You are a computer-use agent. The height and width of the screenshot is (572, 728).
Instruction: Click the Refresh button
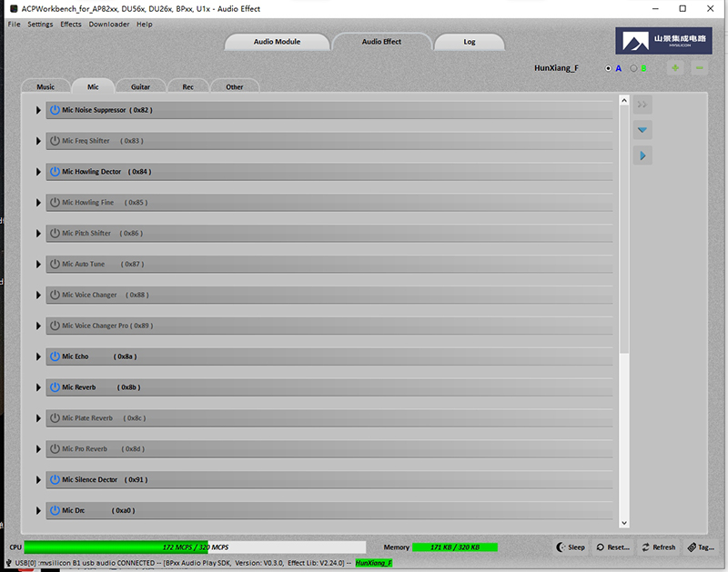pyautogui.click(x=658, y=547)
